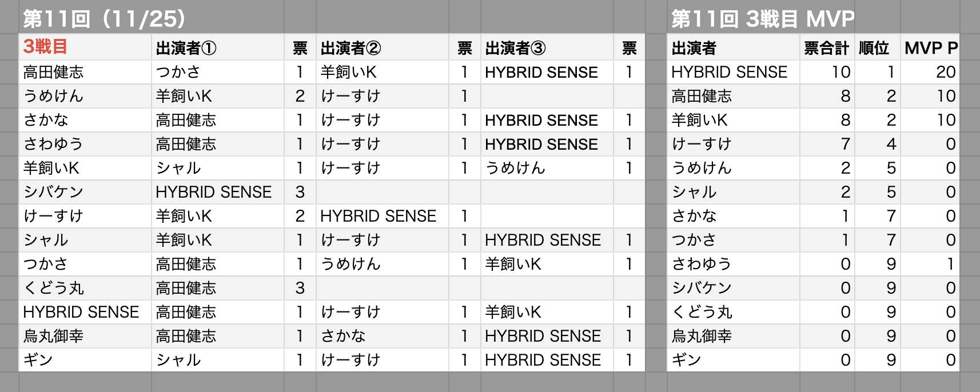The width and height of the screenshot is (980, 392).
Task: Click the HYBRID SENSE cell in シバケン row
Action: (213, 192)
